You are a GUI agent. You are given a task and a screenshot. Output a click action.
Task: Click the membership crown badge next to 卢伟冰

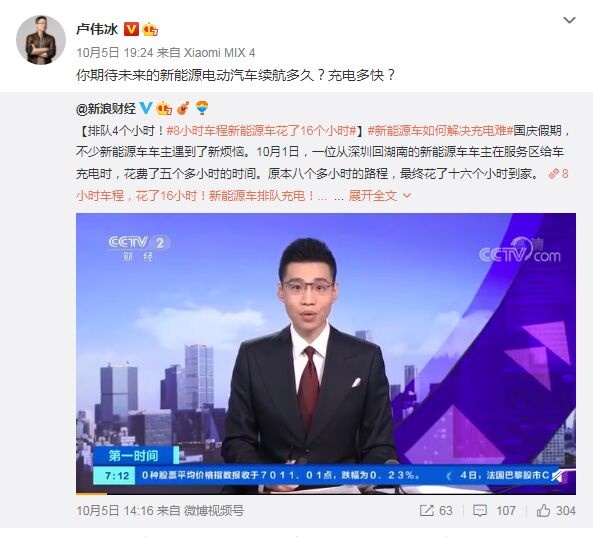click(x=151, y=29)
